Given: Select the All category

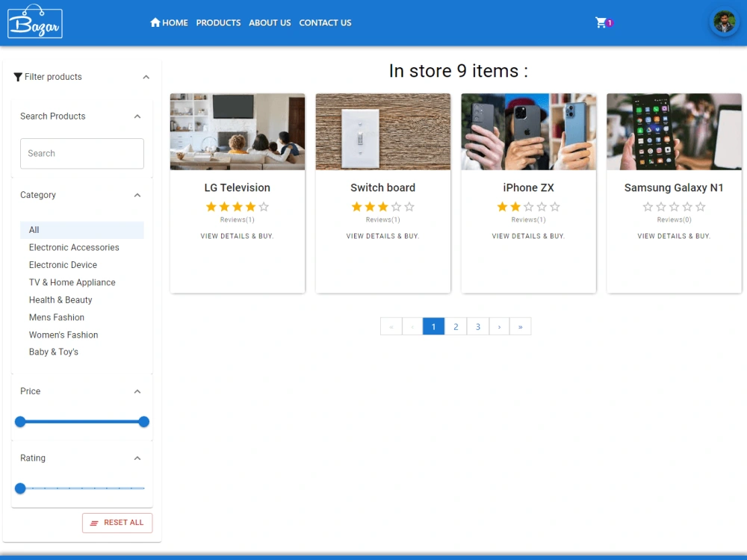Looking at the screenshot, I should coord(82,230).
